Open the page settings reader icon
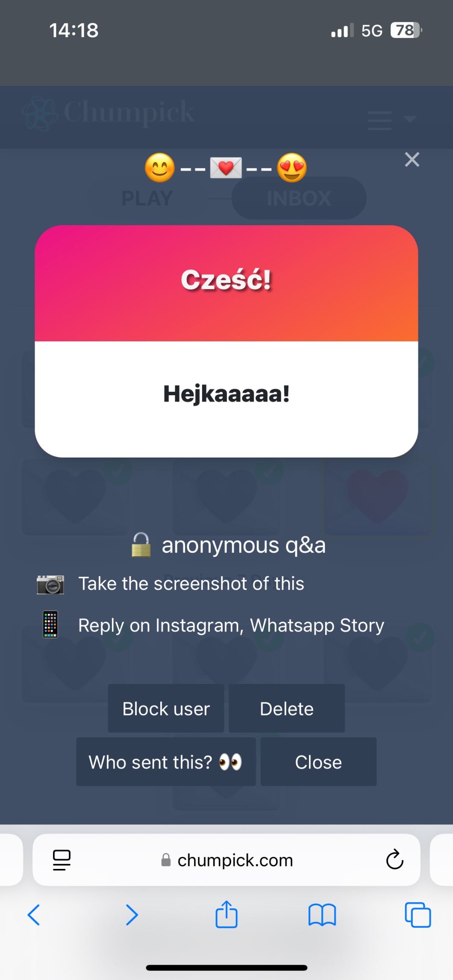This screenshot has height=980, width=453. point(62,860)
